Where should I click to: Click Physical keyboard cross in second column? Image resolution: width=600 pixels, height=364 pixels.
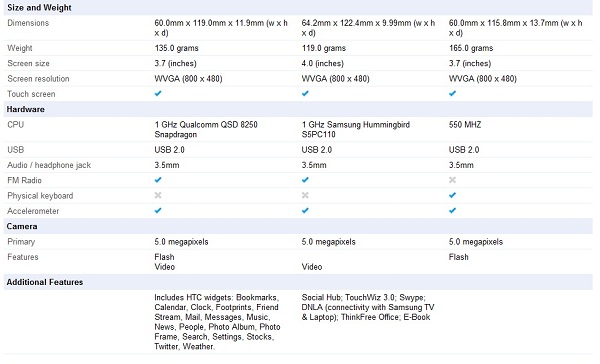[305, 195]
